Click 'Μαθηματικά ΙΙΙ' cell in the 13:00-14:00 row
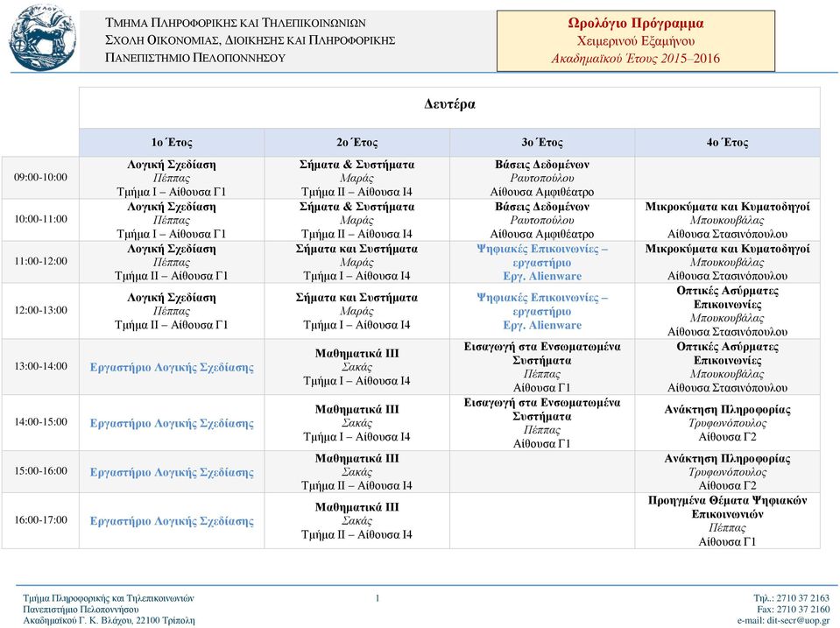The height and width of the screenshot is (628, 840). pyautogui.click(x=356, y=366)
